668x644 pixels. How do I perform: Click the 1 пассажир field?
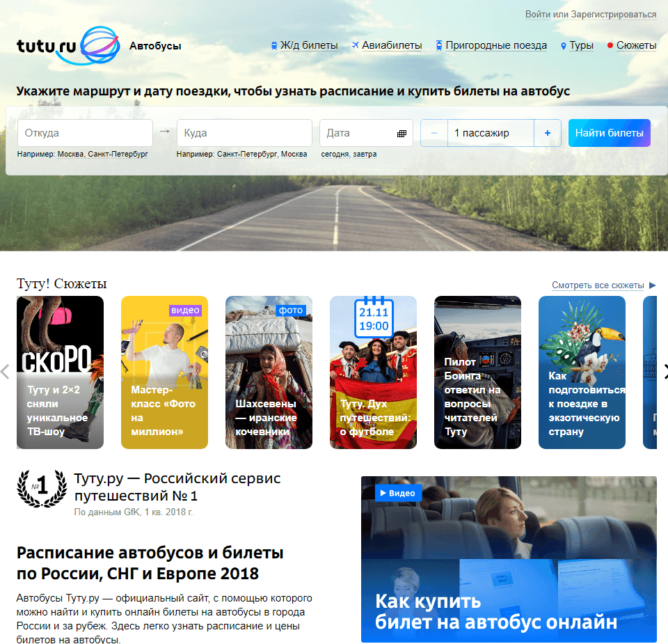[491, 133]
